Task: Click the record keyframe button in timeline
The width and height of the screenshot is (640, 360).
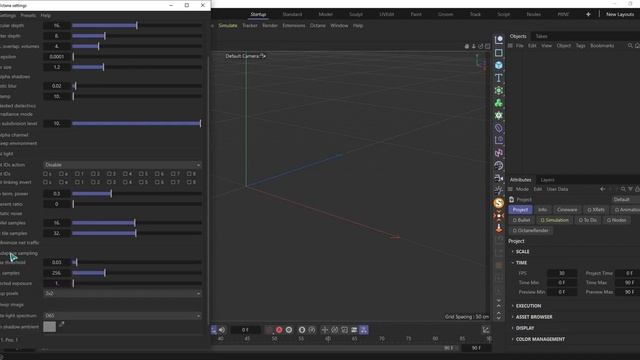Action: click(279, 330)
